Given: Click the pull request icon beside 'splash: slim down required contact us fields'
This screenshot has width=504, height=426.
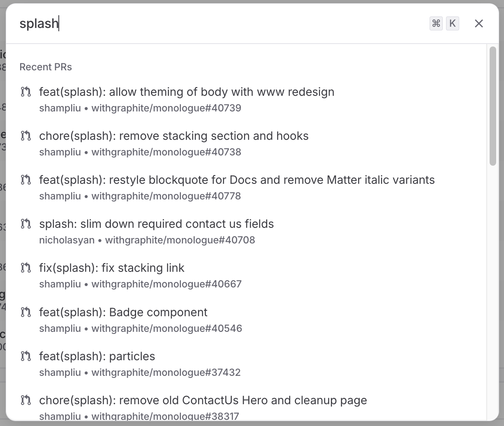Looking at the screenshot, I should pos(25,224).
